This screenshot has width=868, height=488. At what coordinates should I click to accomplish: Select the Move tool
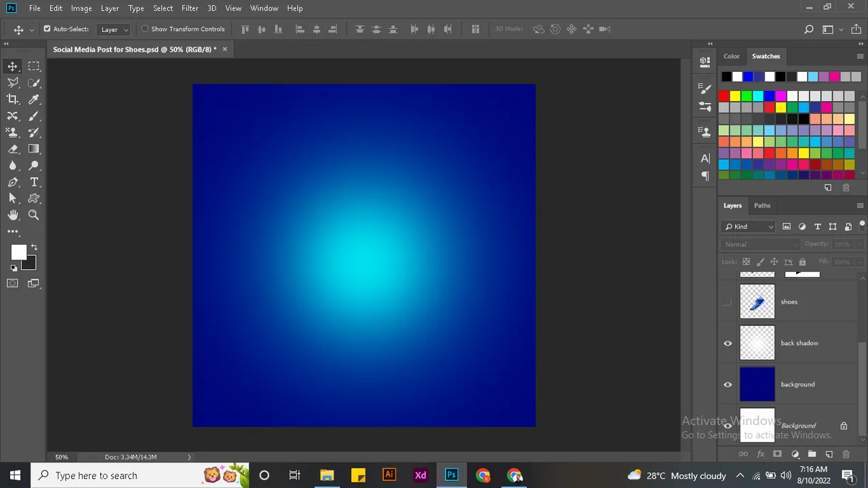pyautogui.click(x=13, y=66)
